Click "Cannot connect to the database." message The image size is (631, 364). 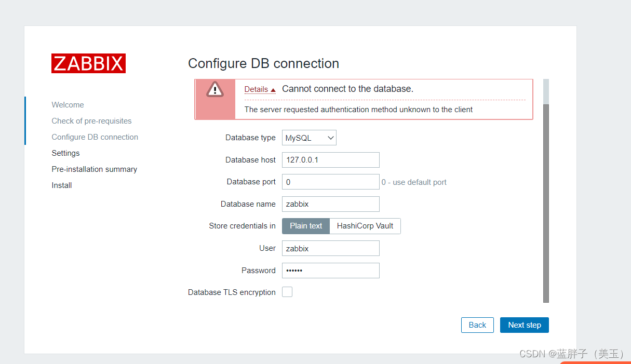347,89
